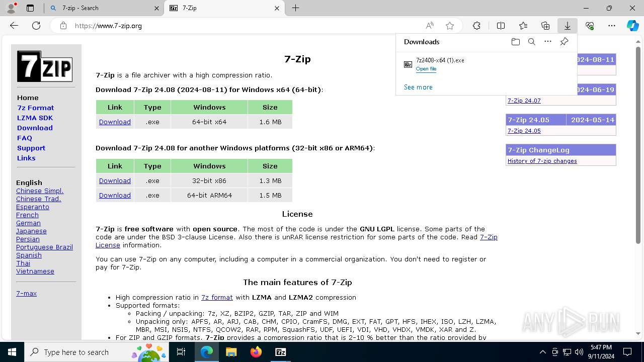Switch language to Japanese
The image size is (644, 362).
point(31,231)
